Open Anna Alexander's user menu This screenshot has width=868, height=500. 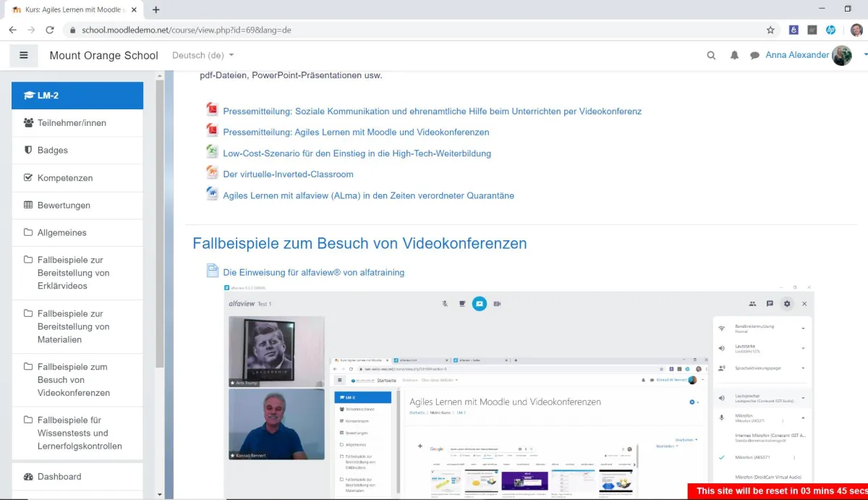(x=796, y=55)
